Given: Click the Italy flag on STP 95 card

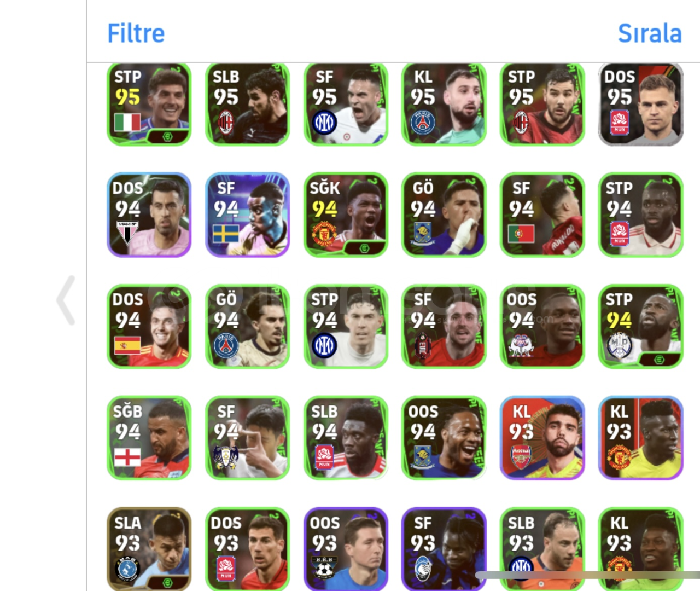Looking at the screenshot, I should 127,122.
